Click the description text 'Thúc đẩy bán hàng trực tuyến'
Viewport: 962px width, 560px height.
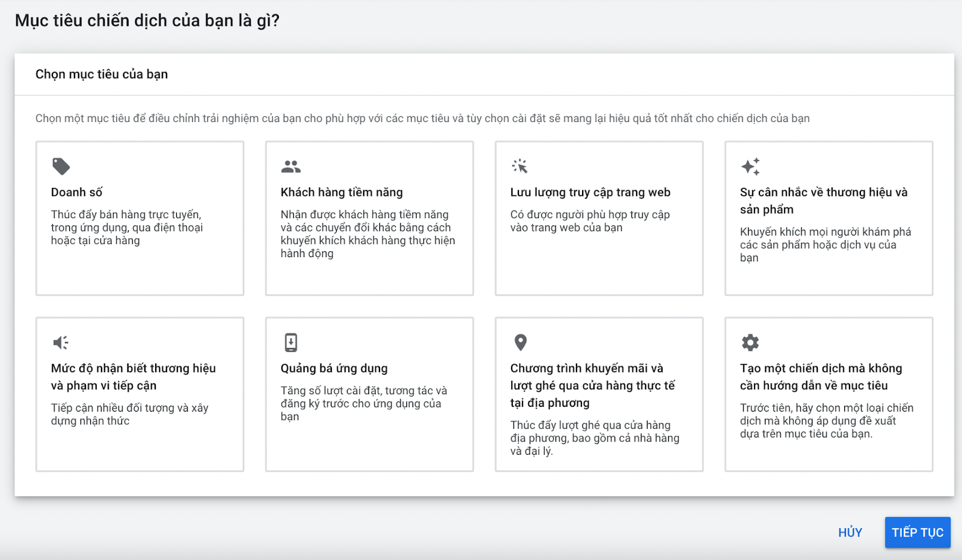click(x=127, y=228)
